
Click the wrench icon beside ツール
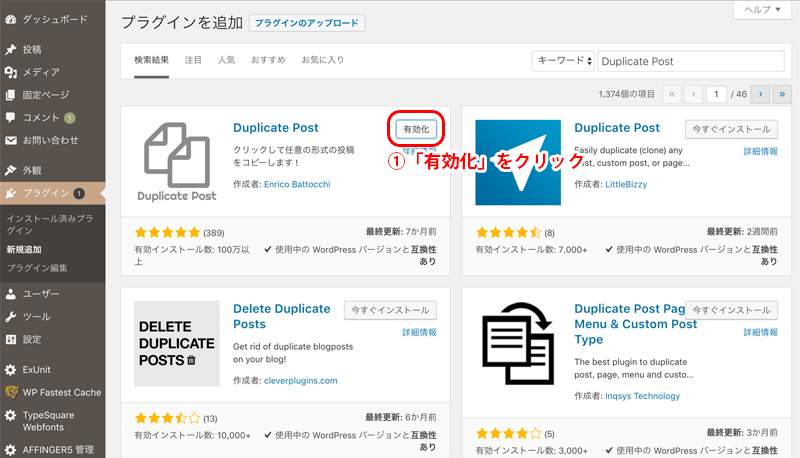(x=11, y=317)
